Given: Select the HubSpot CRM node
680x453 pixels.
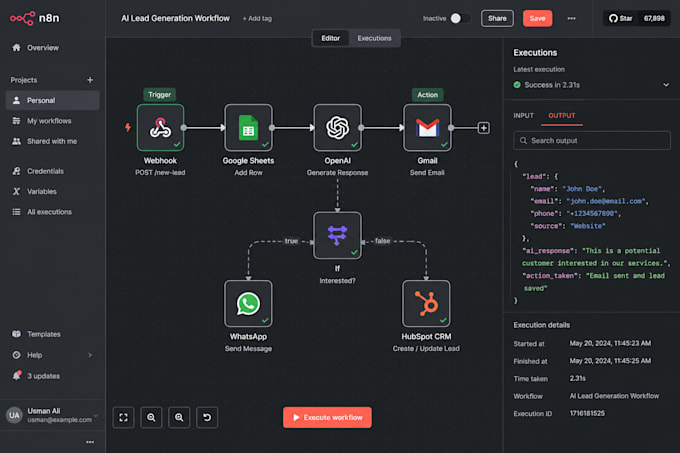Looking at the screenshot, I should 426,303.
